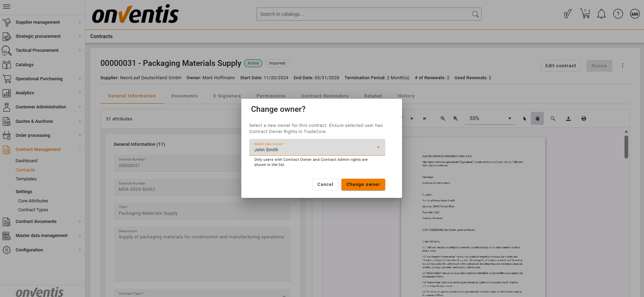Switch to the Documents tab
The width and height of the screenshot is (644, 297).
point(184,96)
